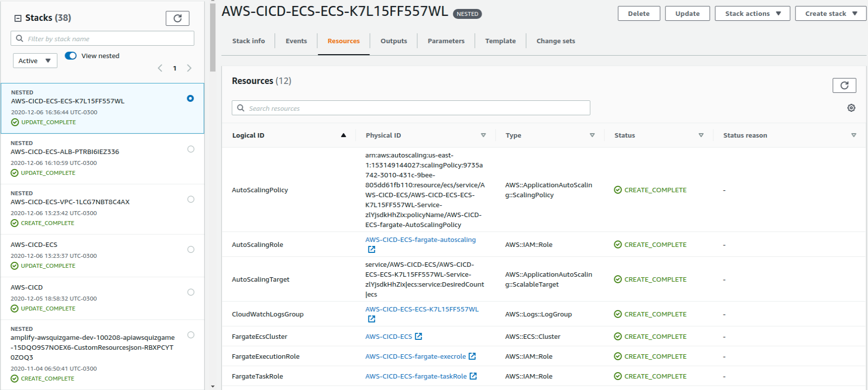Open the AWS-CICD-ECS-fargate-execrole link
Screen dimensions: 868x390
click(416, 356)
